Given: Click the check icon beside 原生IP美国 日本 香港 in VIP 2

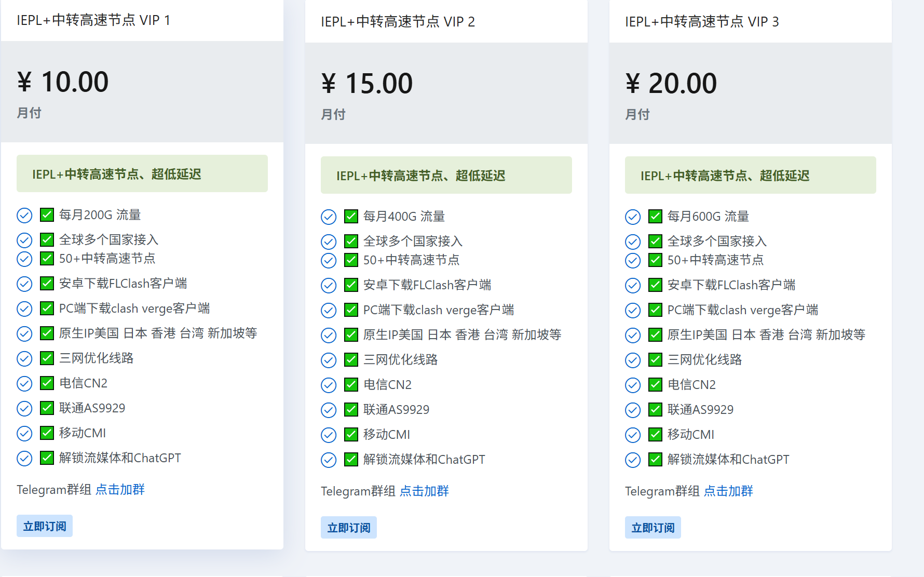Looking at the screenshot, I should (350, 334).
